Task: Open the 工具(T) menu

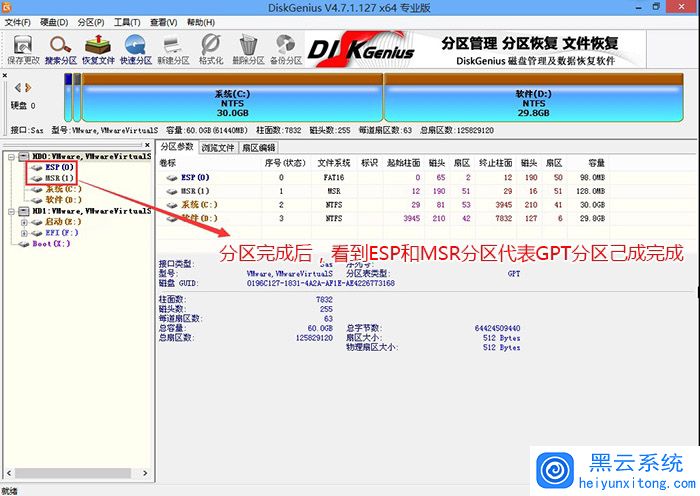Action: (x=126, y=21)
